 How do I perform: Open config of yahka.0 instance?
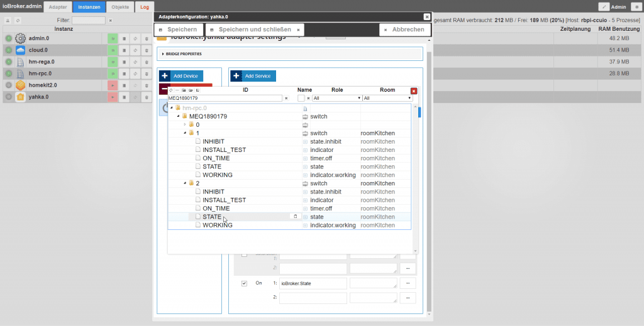(x=124, y=97)
